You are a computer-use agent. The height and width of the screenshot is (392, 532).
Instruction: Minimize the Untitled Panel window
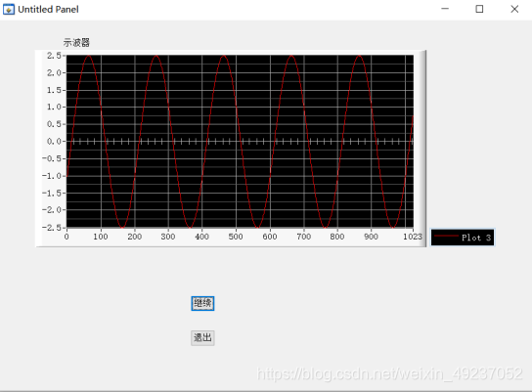(x=445, y=9)
